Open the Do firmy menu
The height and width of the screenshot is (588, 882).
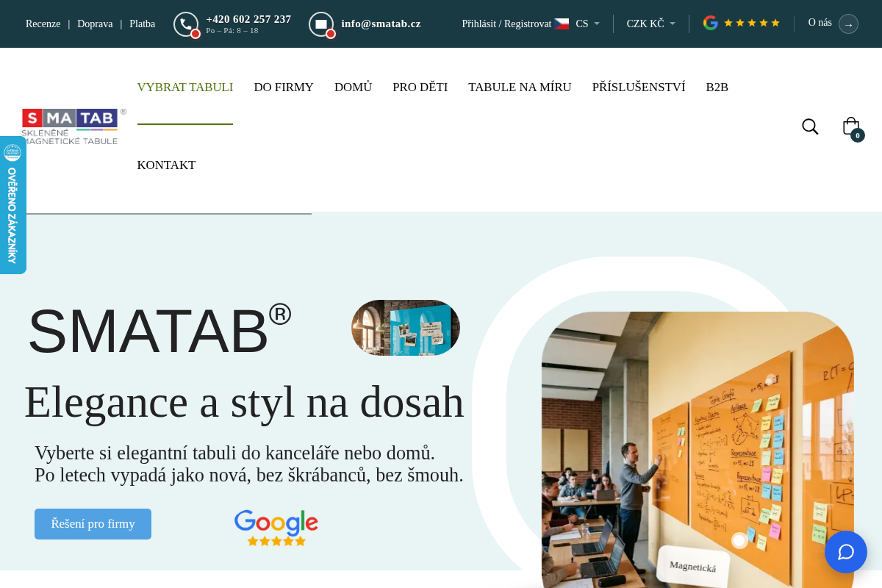tap(284, 87)
